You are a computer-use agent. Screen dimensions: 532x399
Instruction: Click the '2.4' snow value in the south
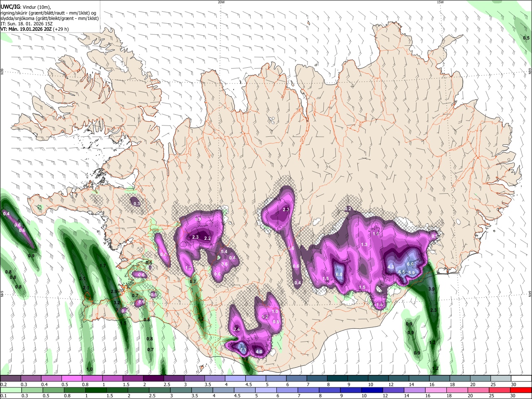(x=237, y=329)
